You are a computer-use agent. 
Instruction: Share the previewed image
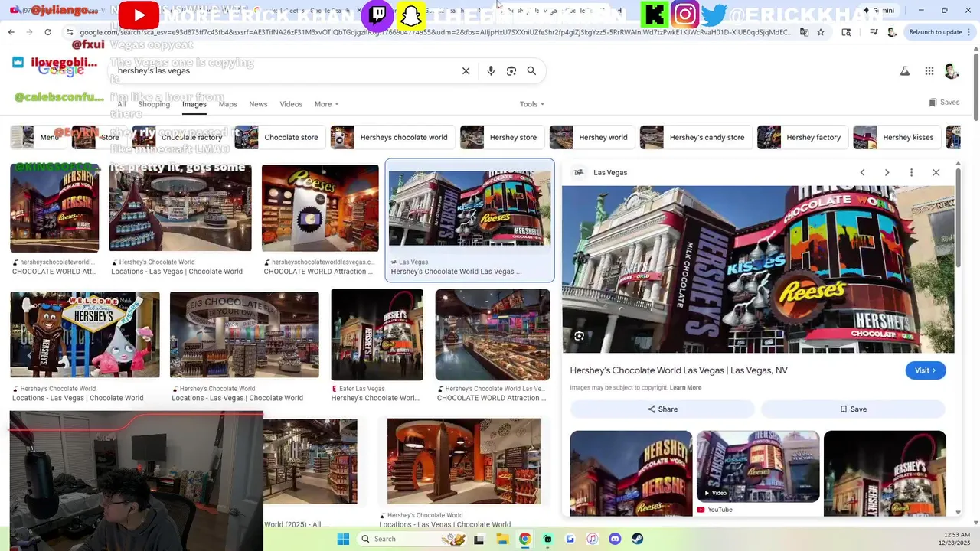pos(662,409)
